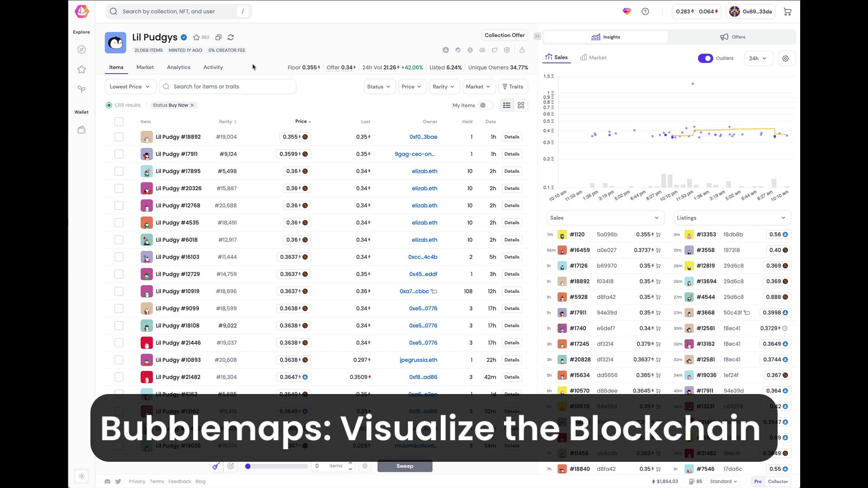This screenshot has width=868, height=488.
Task: Open the Wallet panel in the sidebar
Action: coord(81,129)
